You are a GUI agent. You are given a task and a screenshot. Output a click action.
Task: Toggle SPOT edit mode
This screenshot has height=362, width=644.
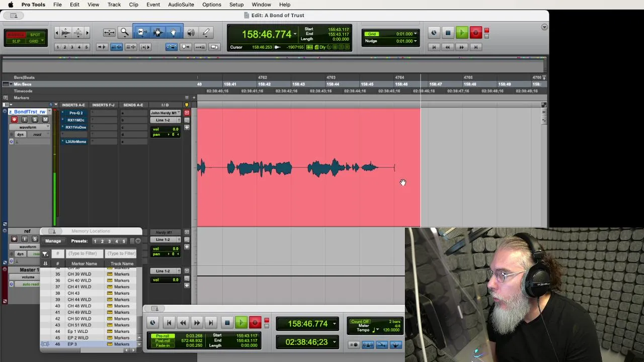[x=35, y=35]
